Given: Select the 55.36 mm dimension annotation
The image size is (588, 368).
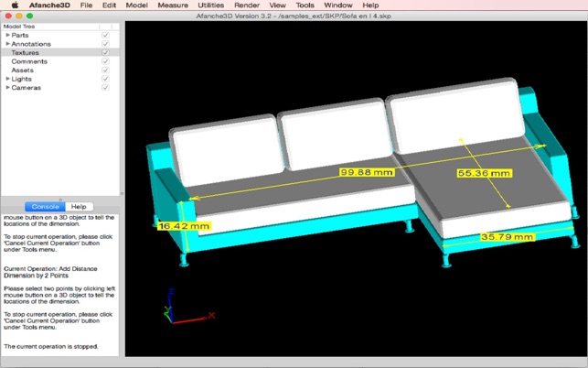Looking at the screenshot, I should (484, 172).
